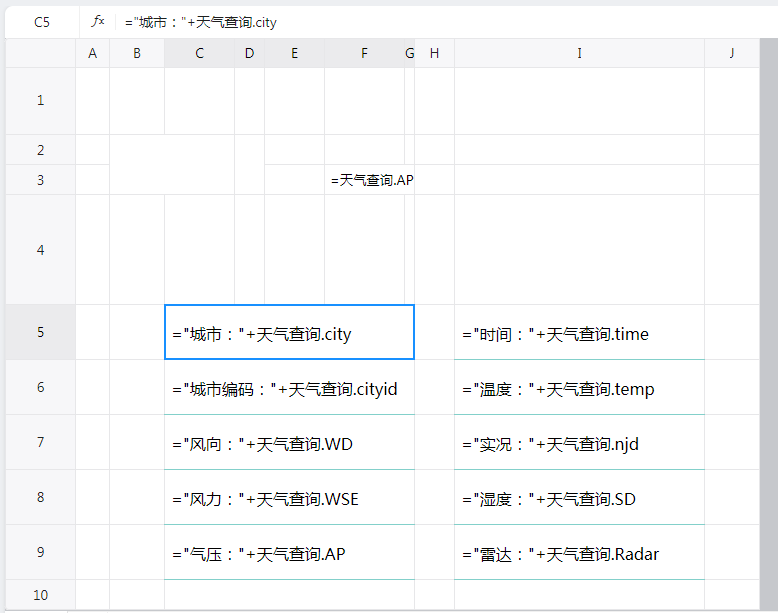Click the select-all corner of the grid
This screenshot has height=613, width=778.
click(40, 54)
